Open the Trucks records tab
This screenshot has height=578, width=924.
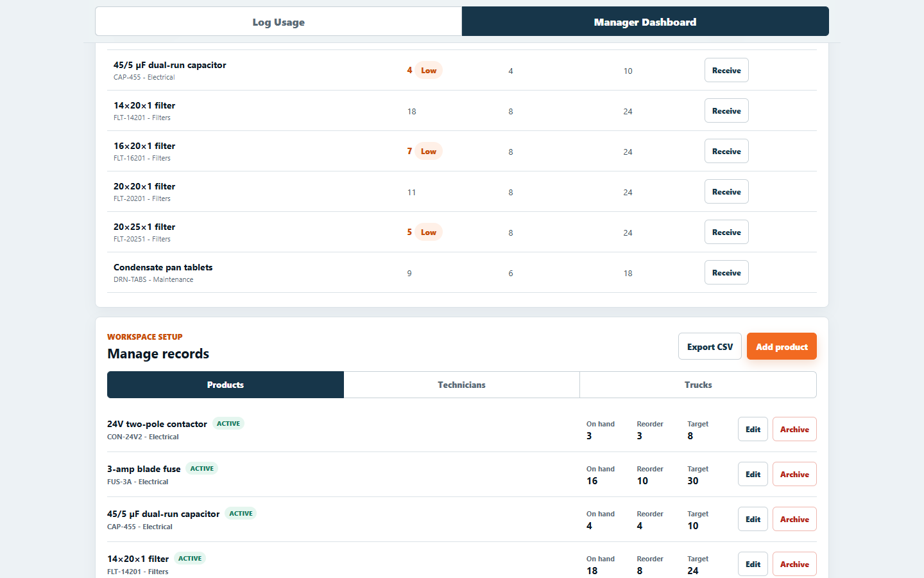point(698,385)
